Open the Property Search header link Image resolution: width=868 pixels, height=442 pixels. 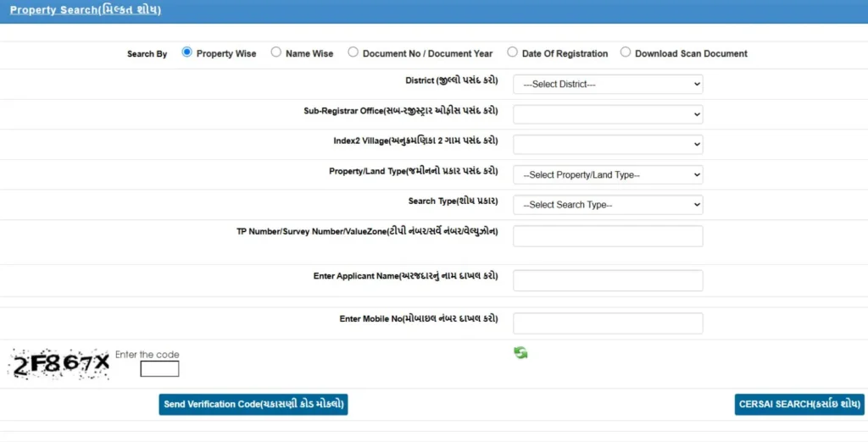click(85, 10)
